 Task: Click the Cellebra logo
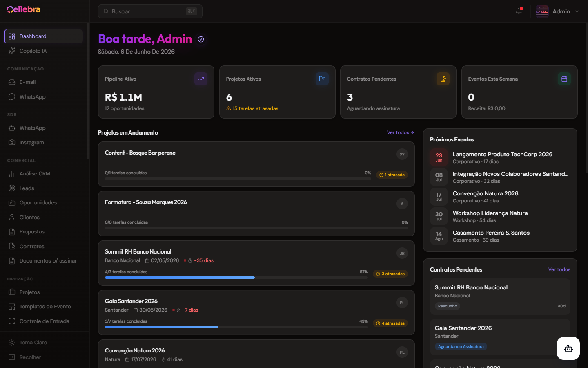pyautogui.click(x=24, y=9)
